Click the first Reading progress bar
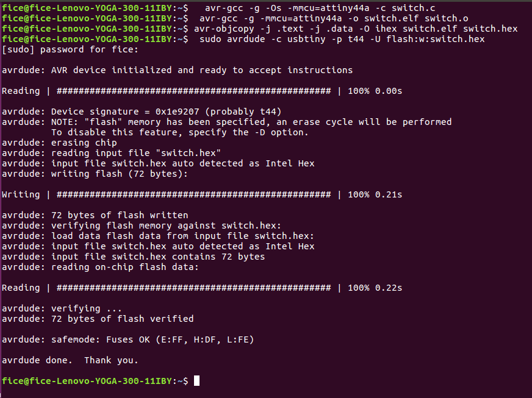Screen dimensions: 532x398 click(x=193, y=91)
